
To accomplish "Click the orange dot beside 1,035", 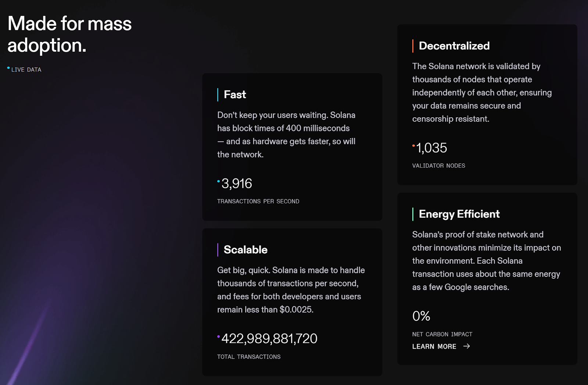I will point(413,146).
